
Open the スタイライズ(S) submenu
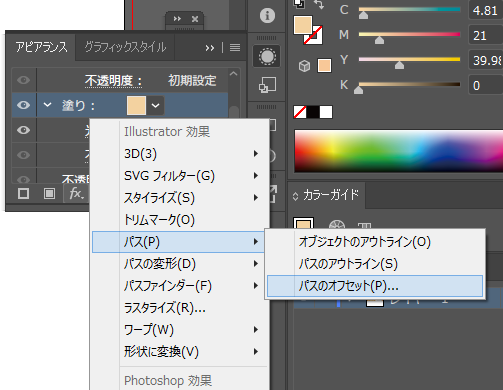pos(180,198)
